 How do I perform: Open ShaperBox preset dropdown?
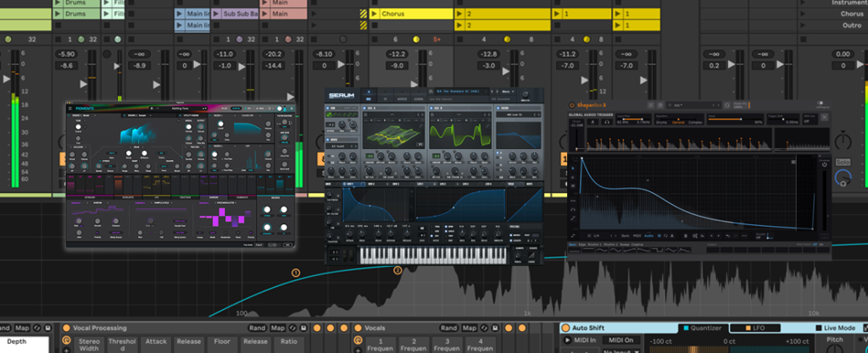pos(688,105)
